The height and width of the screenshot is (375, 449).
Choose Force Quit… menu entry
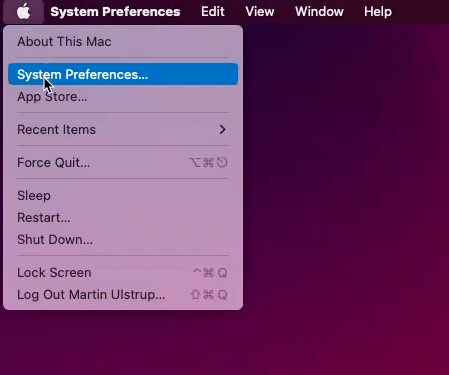(x=123, y=163)
